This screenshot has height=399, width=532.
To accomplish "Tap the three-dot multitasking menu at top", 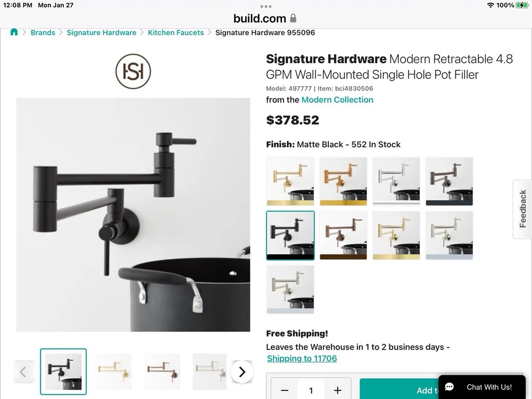I will pyautogui.click(x=265, y=6).
